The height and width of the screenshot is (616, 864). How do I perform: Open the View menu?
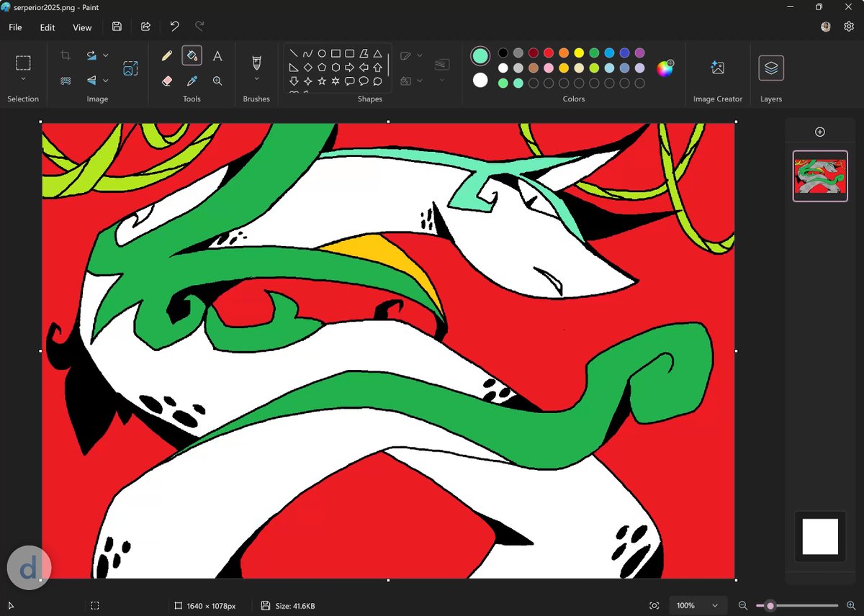point(82,27)
